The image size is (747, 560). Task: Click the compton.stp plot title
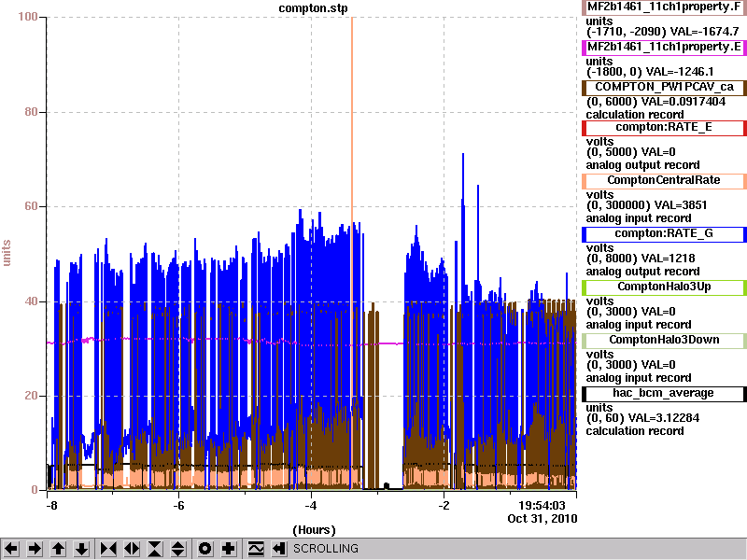coord(313,8)
